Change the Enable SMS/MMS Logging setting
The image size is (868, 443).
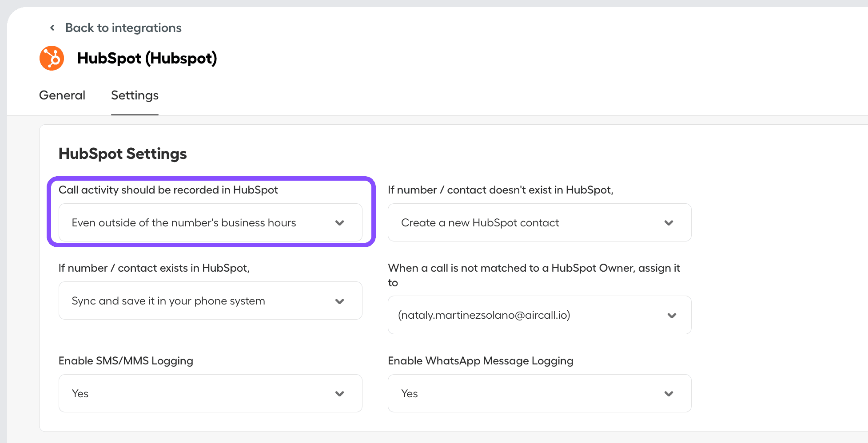tap(210, 393)
